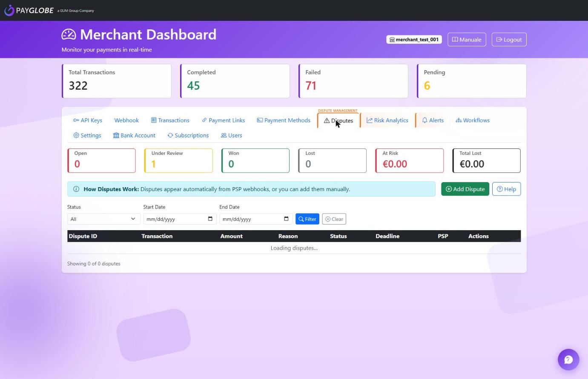The height and width of the screenshot is (379, 588).
Task: Select the Won disputes card
Action: pos(255,160)
